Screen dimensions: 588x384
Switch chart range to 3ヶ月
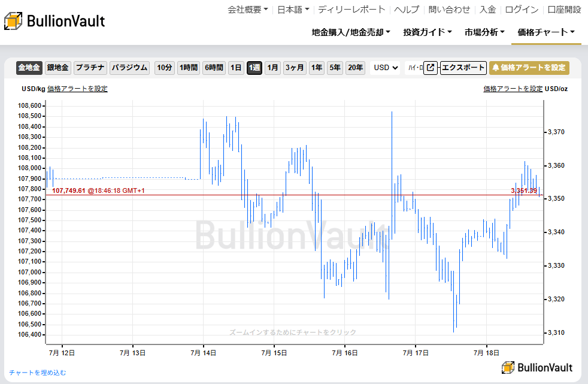point(295,68)
